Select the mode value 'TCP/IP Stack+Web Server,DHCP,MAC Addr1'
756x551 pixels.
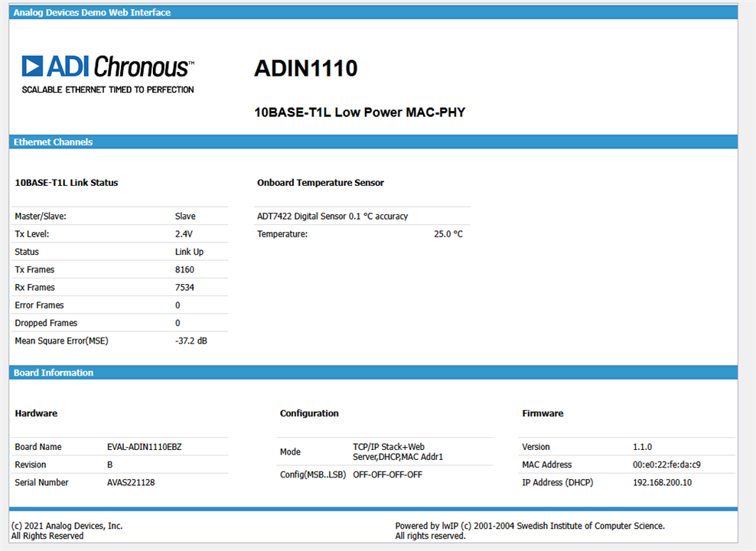pos(398,452)
